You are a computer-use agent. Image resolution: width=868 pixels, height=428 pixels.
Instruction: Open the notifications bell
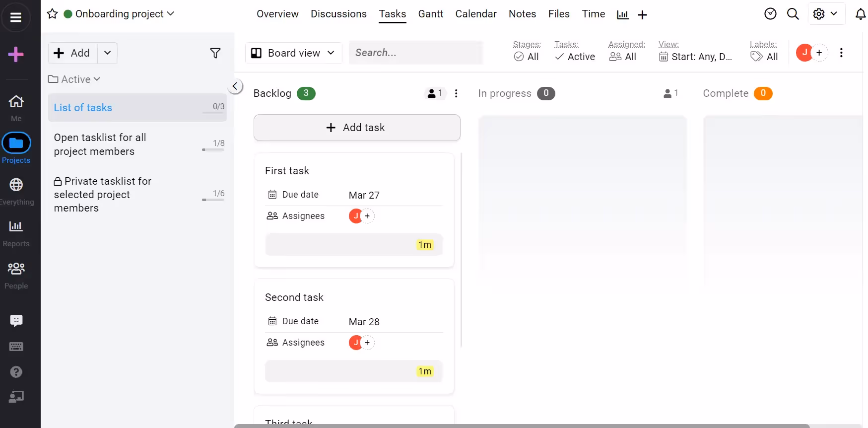[861, 14]
